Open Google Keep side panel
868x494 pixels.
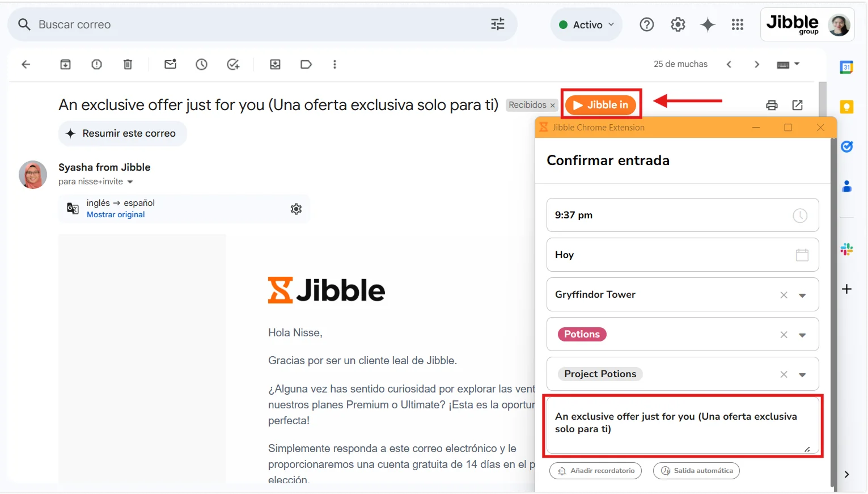click(x=846, y=107)
